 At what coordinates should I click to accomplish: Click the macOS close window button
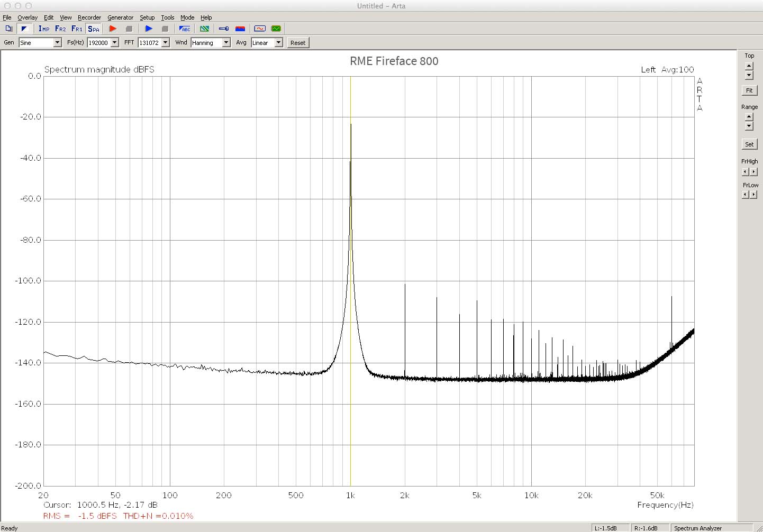point(7,6)
